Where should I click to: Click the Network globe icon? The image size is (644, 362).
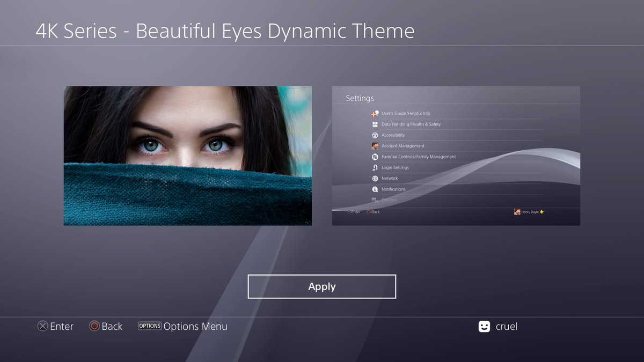[x=374, y=178]
